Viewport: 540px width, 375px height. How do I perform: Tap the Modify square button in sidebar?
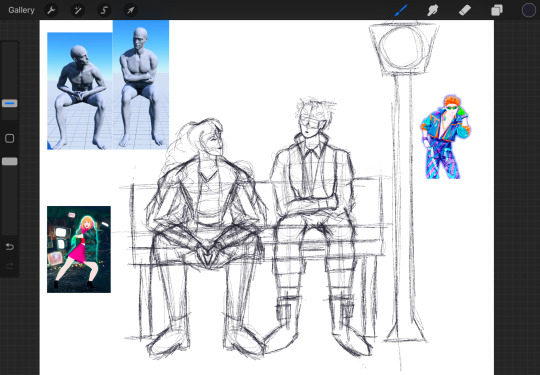10,138
